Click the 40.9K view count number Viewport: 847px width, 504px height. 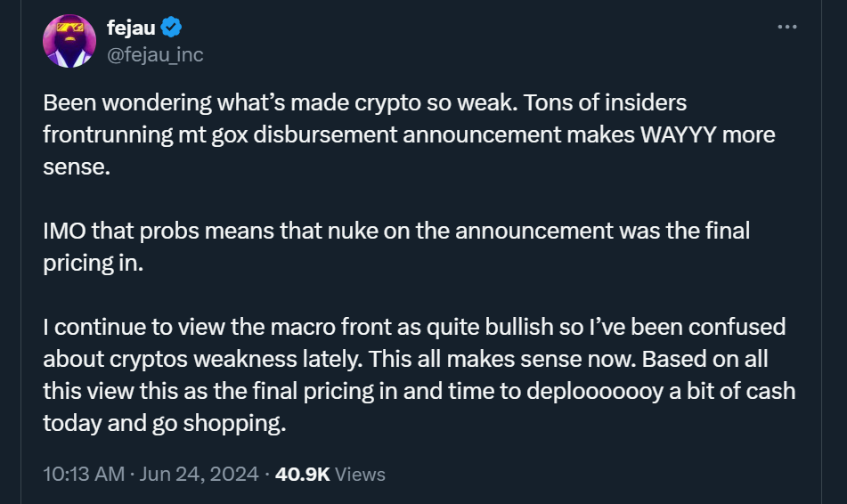coord(303,474)
